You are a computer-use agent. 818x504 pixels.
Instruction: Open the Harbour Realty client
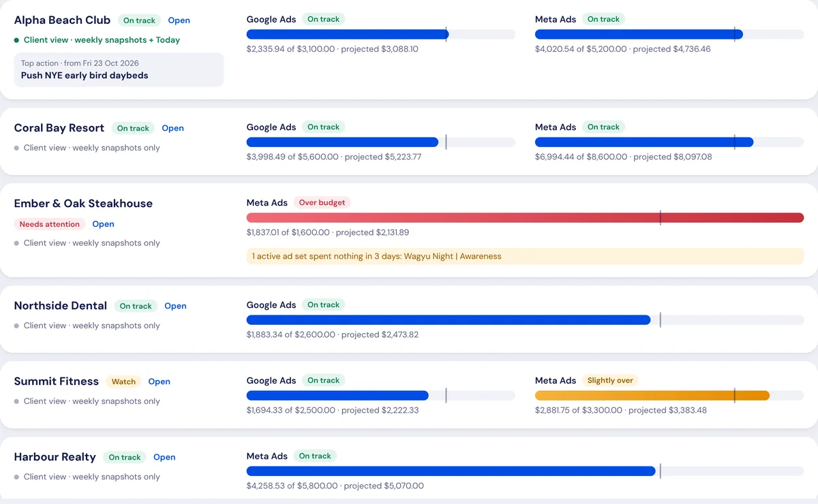[164, 457]
